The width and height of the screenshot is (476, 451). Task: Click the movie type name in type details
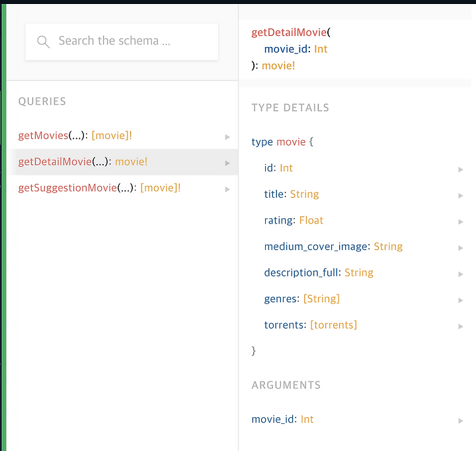(x=291, y=142)
